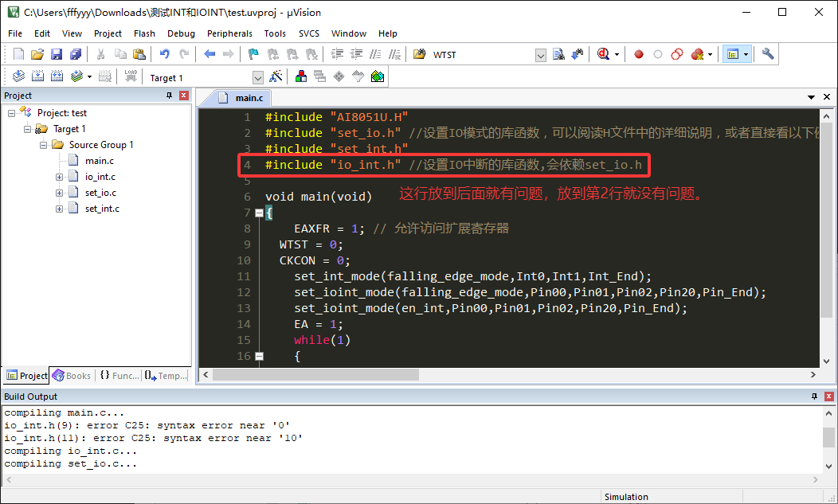Screen dimensions: 838x504
Task: Click the Save All icon
Action: pyautogui.click(x=76, y=54)
